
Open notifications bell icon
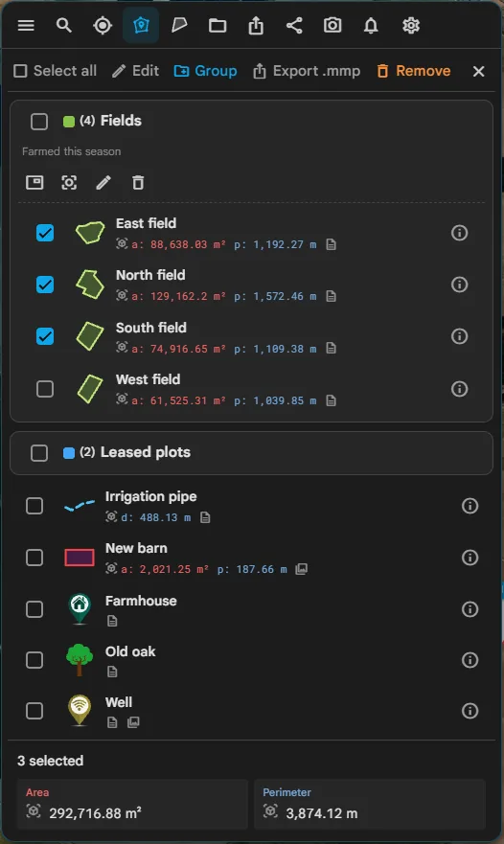[371, 25]
